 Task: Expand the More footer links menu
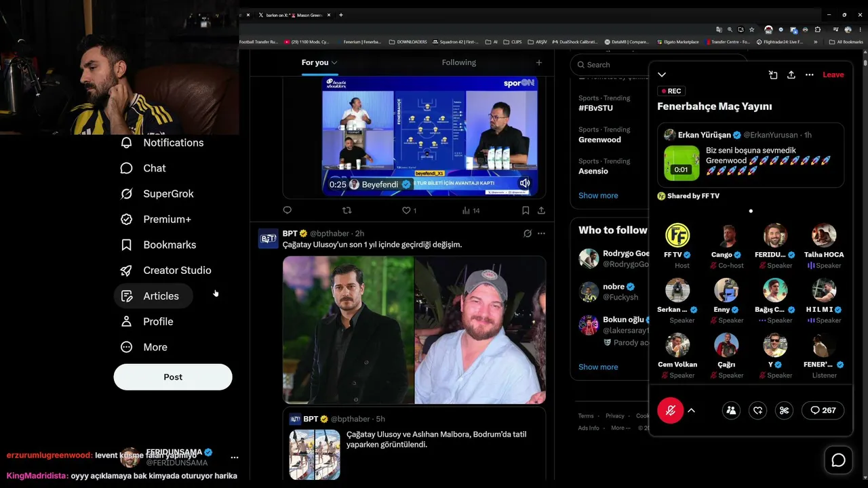click(x=620, y=428)
